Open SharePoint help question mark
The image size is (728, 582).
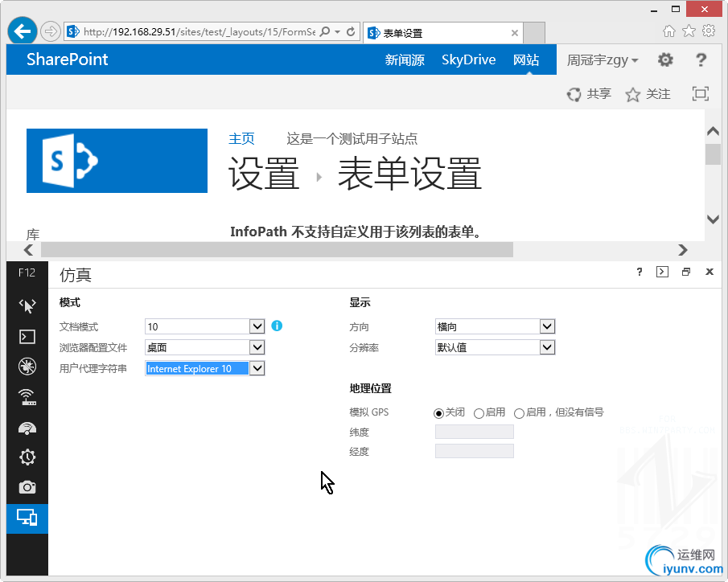701,59
